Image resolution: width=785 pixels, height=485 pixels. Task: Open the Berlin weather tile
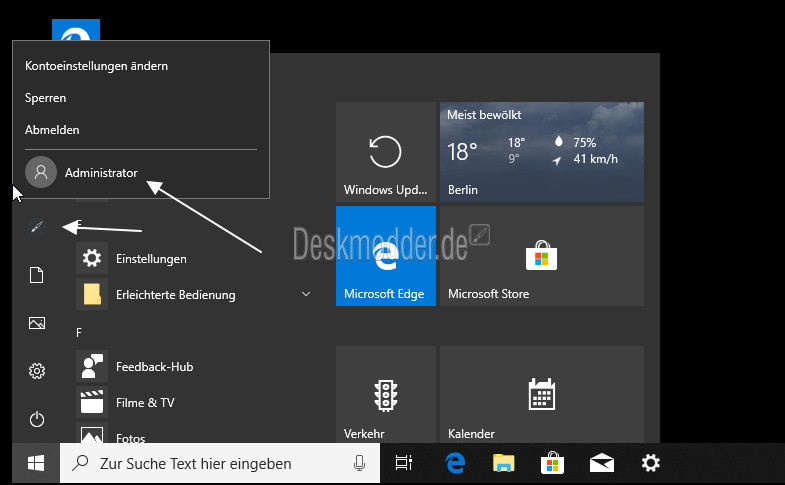click(542, 152)
